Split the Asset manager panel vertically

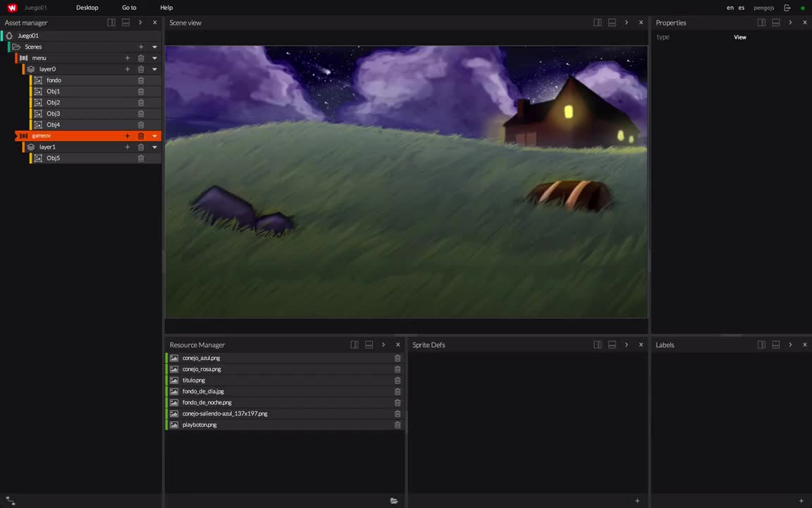point(111,22)
